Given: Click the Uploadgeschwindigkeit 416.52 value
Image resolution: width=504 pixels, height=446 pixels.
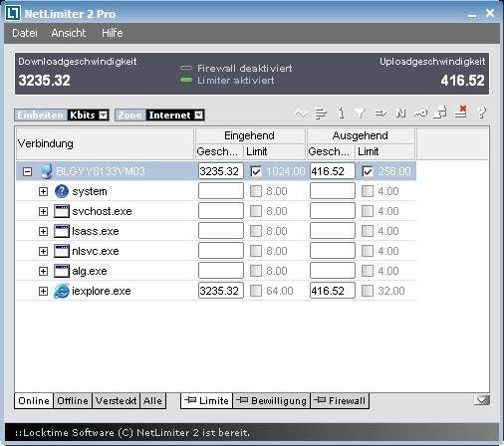Looking at the screenshot, I should [x=463, y=81].
